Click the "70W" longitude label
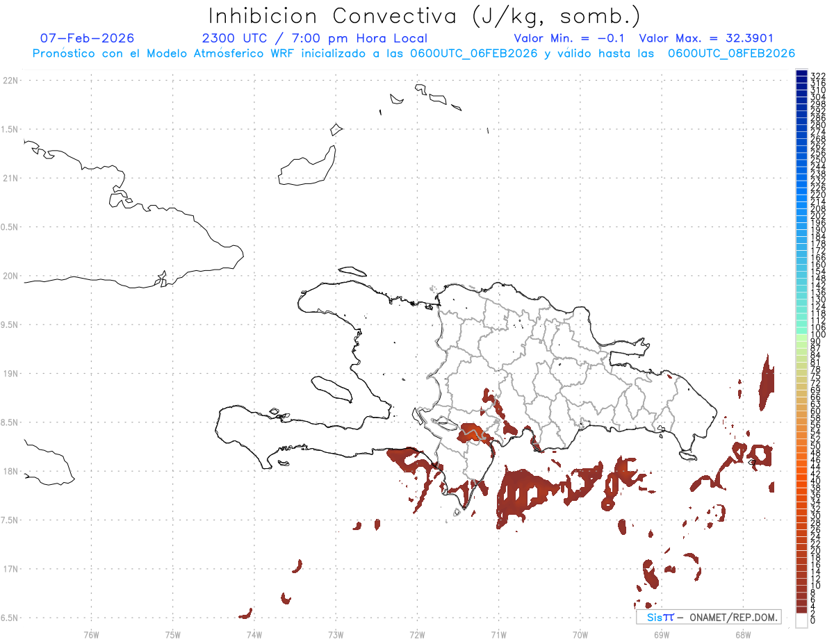Image resolution: width=834 pixels, height=644 pixels. point(580,635)
